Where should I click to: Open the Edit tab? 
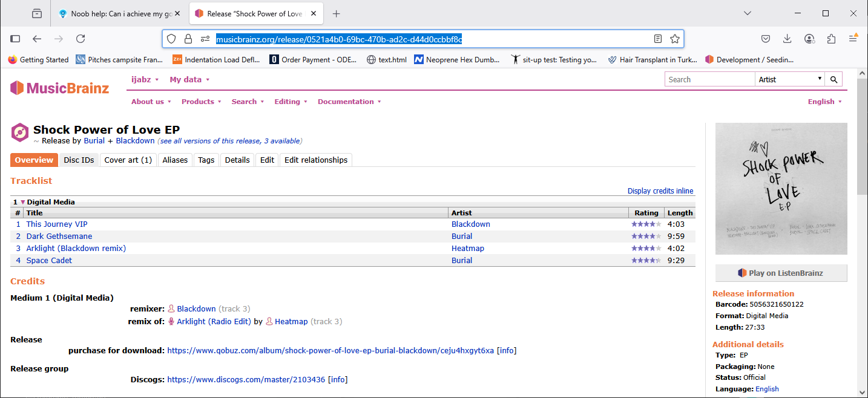(267, 160)
